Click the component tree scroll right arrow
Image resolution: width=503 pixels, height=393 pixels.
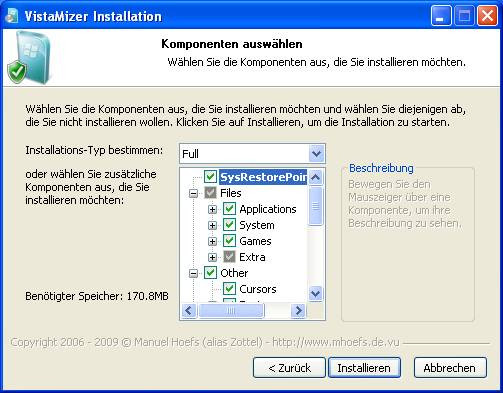pos(298,311)
